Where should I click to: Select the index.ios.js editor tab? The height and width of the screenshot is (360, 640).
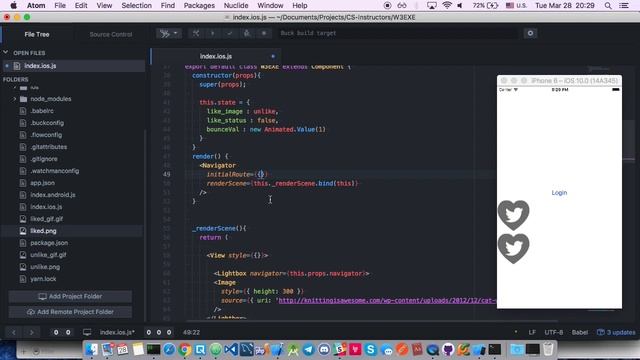(216, 56)
